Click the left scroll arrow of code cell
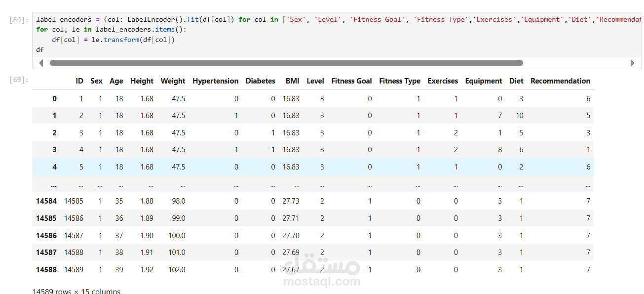This screenshot has height=294, width=644. pyautogui.click(x=40, y=63)
